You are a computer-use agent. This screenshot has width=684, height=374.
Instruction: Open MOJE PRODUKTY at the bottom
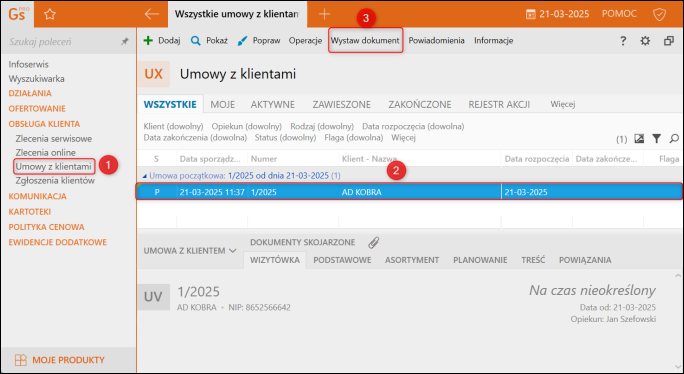pos(68,360)
